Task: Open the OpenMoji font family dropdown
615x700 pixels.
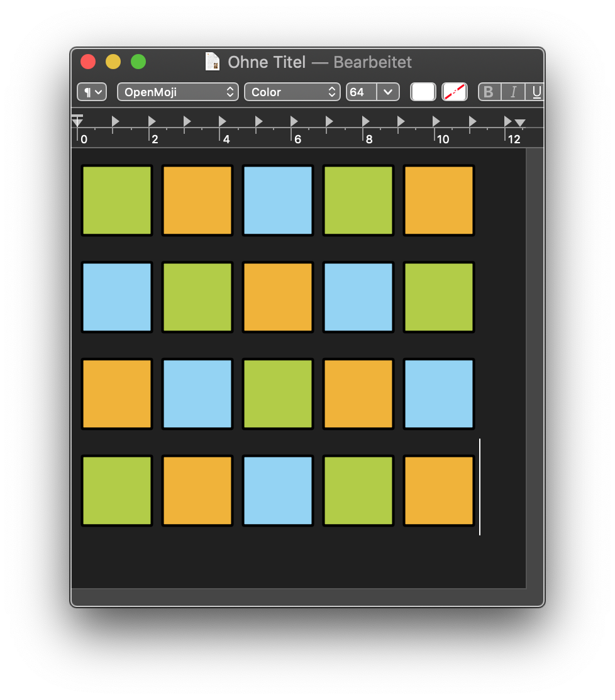Action: tap(178, 92)
